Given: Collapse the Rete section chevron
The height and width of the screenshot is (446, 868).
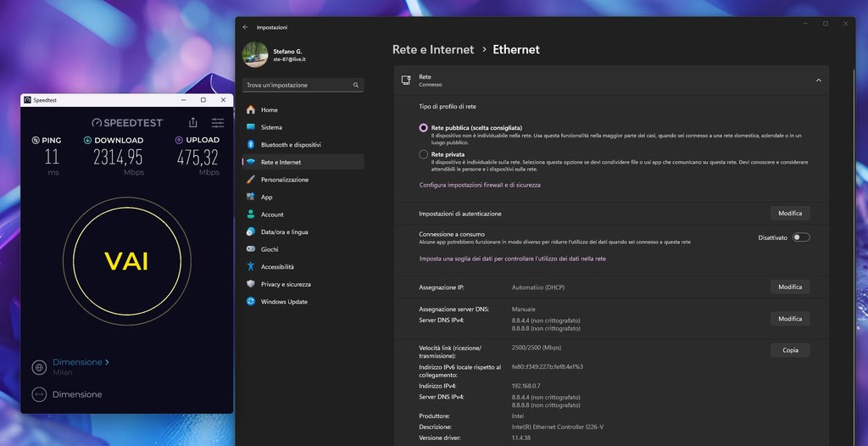Looking at the screenshot, I should click(x=818, y=80).
